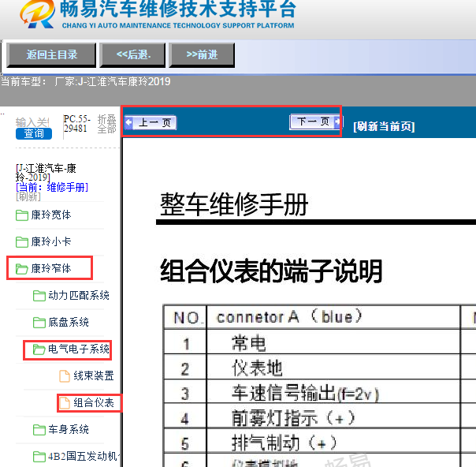Image resolution: width=476 pixels, height=467 pixels.
Task: Click the 查询 search button
Action: (34, 133)
